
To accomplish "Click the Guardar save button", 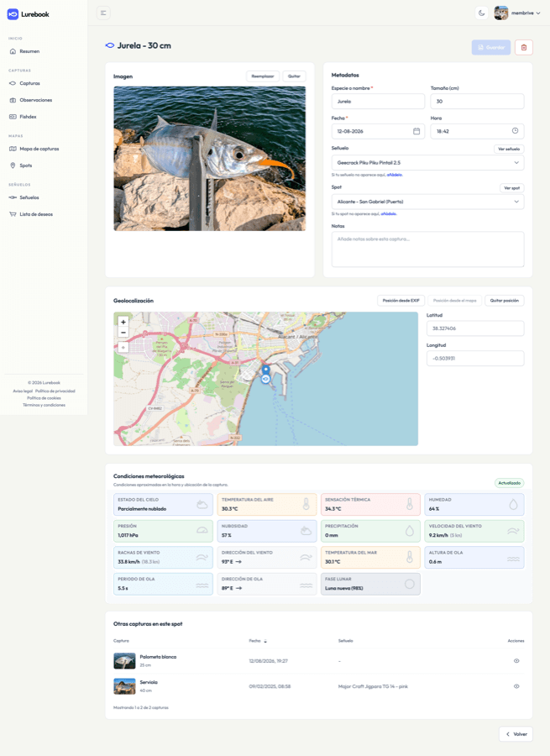I will click(x=490, y=47).
